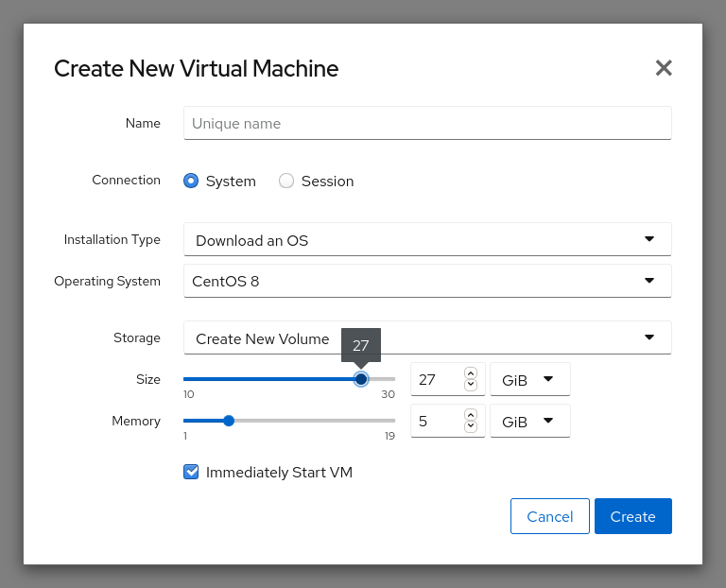Viewport: 726px width, 588px height.
Task: Click the Size slider handle at 27
Action: (x=361, y=379)
